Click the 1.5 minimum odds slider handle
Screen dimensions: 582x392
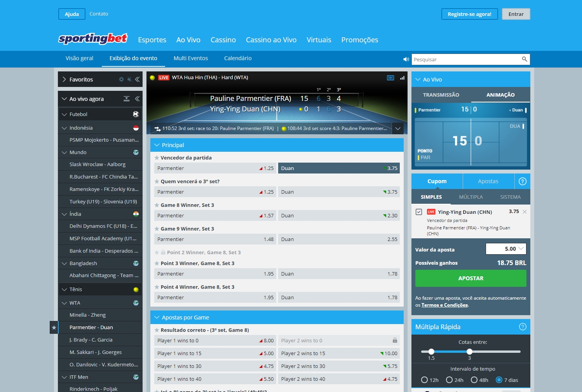click(431, 352)
